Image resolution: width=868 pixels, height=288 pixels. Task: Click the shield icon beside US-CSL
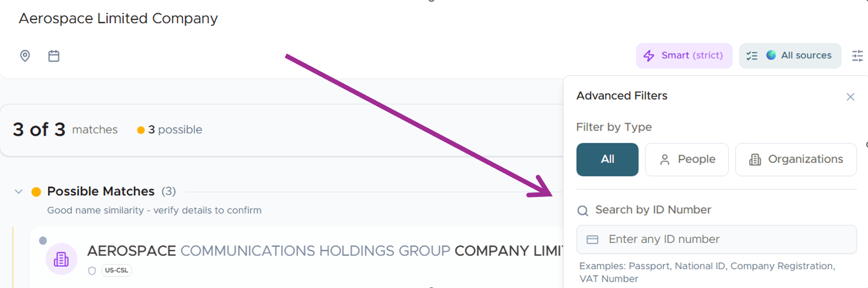point(92,270)
